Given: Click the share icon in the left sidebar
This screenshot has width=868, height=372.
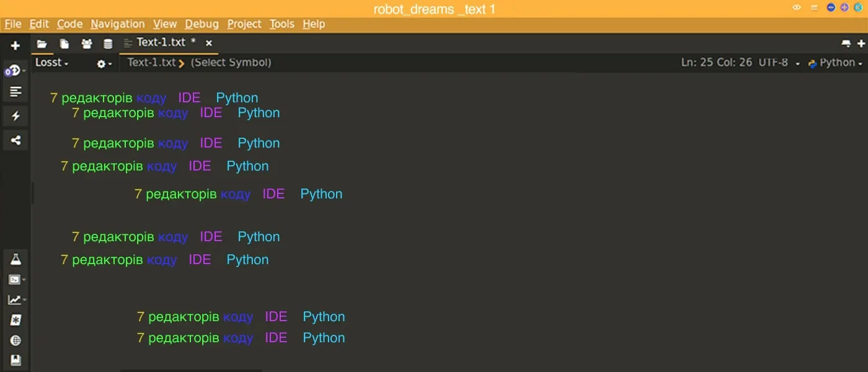Looking at the screenshot, I should click(15, 139).
